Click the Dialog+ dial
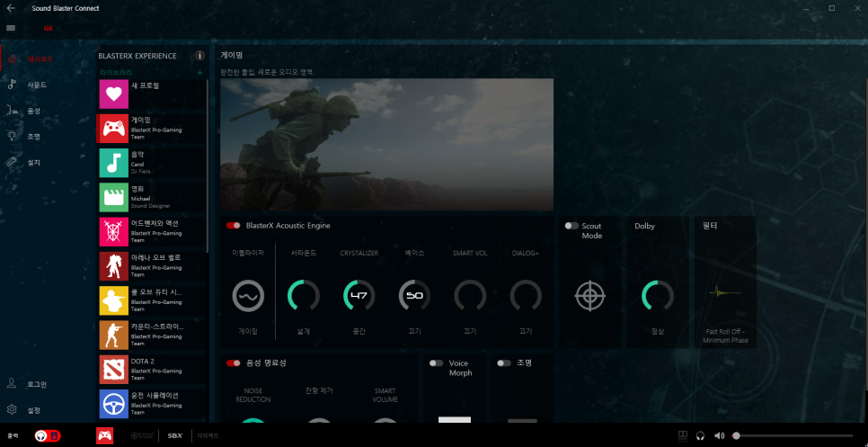Viewport: 868px width, 447px height. [x=526, y=296]
